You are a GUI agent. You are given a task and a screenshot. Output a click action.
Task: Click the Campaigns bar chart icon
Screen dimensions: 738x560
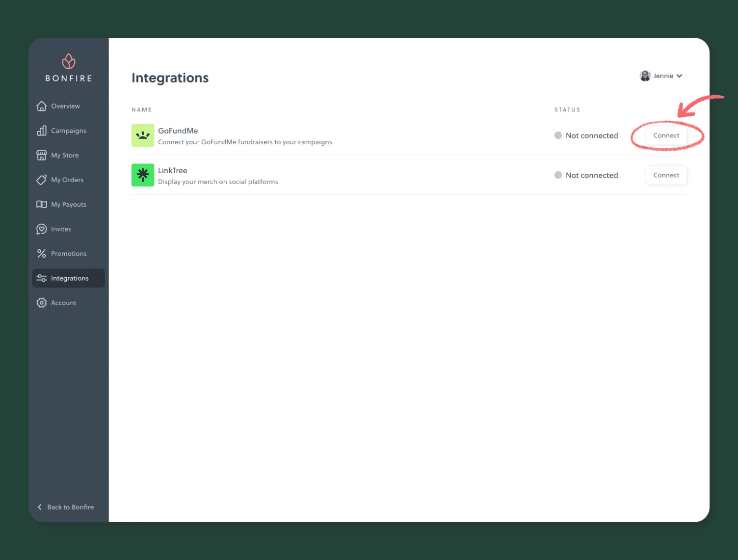(42, 131)
